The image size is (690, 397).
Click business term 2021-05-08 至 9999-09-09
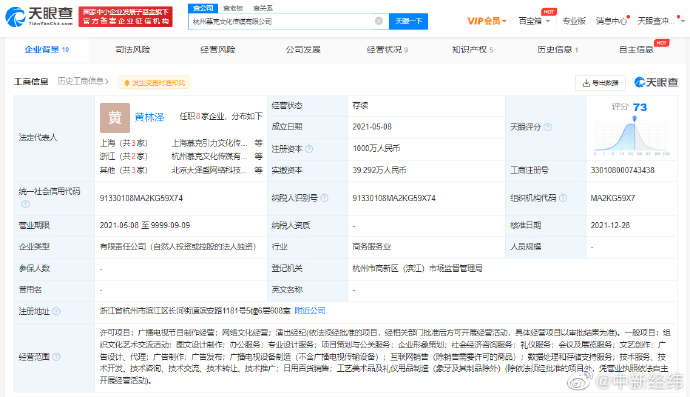coord(145,225)
